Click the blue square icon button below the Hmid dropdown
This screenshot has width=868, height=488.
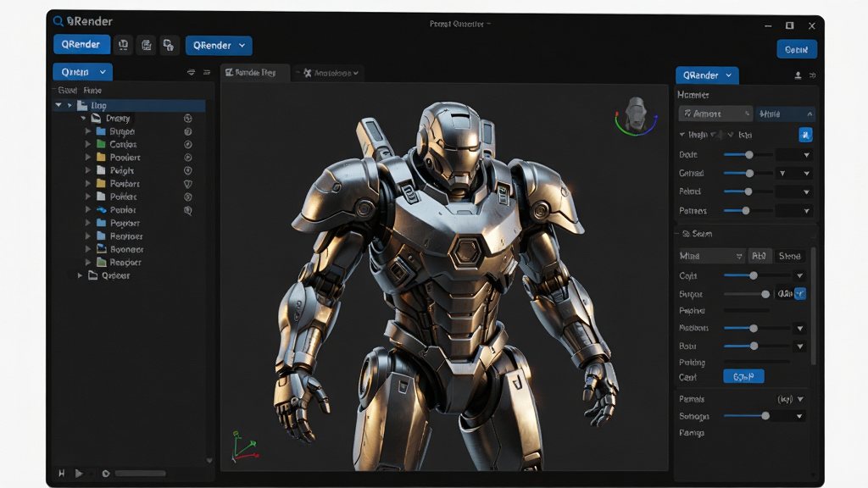(x=805, y=135)
